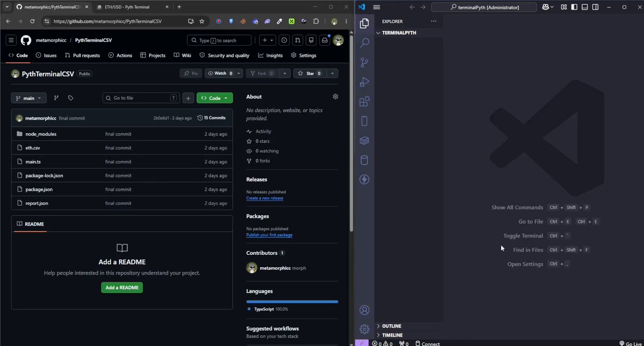Viewport: 644px width, 346px height.
Task: Open GitHub pull requests icon in header
Action: 297,40
